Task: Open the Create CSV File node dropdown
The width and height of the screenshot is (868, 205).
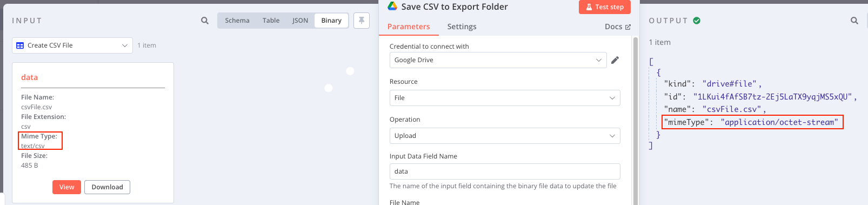Action: [x=72, y=45]
